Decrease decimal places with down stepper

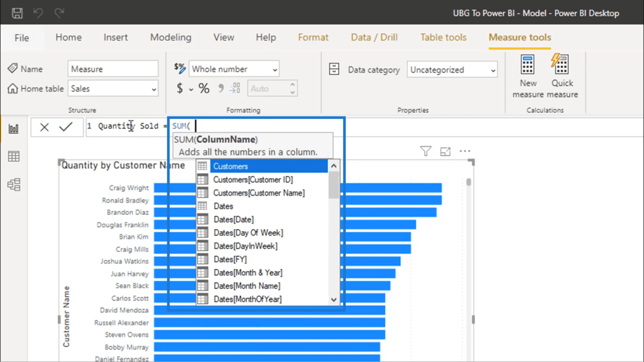(292, 92)
